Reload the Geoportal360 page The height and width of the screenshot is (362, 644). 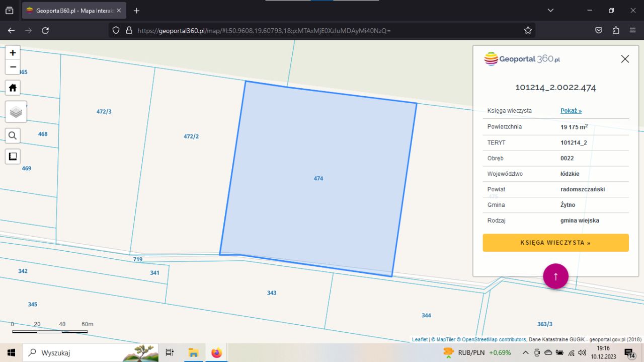(45, 31)
